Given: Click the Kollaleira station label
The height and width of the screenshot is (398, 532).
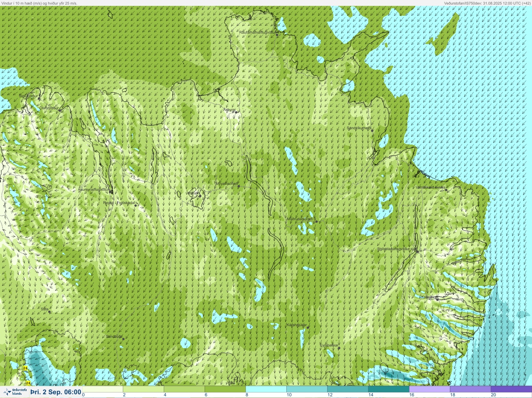Looking at the screenshot, I should 428,297.
